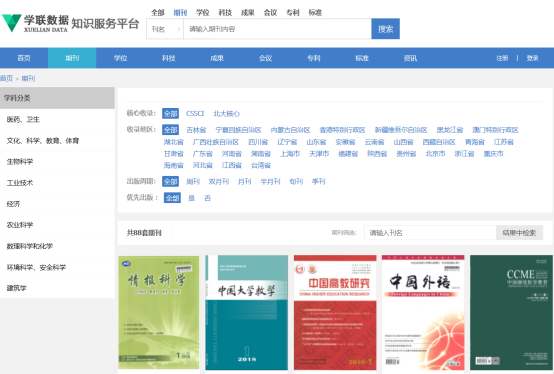Click the 登录 link
This screenshot has width=554, height=374.
[532, 58]
